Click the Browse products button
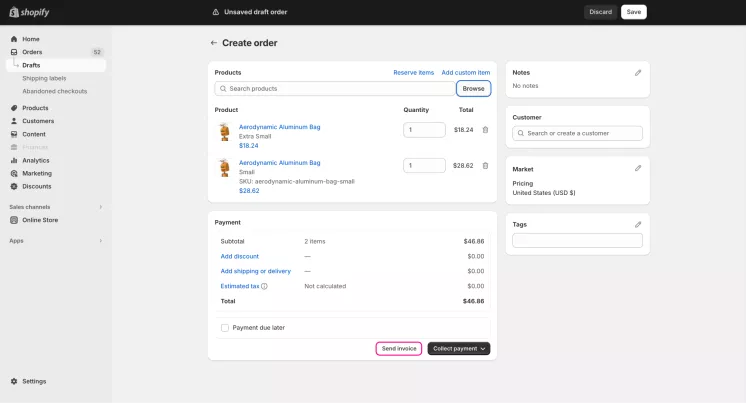 (473, 88)
